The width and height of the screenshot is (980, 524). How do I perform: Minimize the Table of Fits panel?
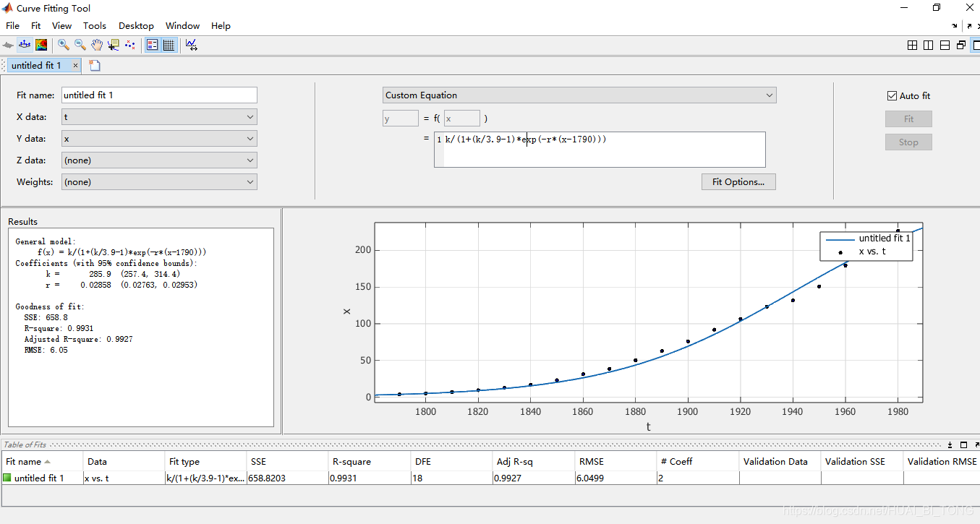pos(951,444)
